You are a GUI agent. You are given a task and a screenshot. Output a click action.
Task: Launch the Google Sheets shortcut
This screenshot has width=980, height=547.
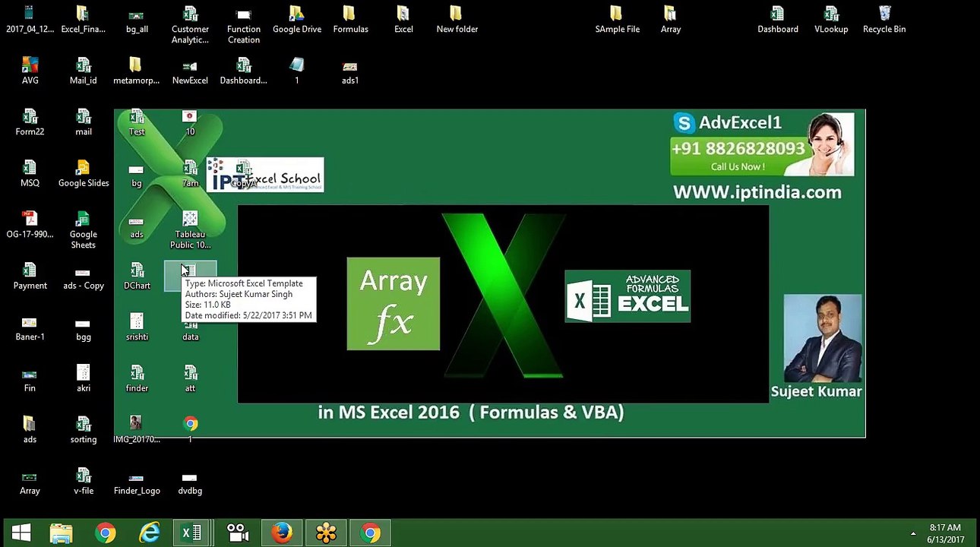(x=84, y=230)
